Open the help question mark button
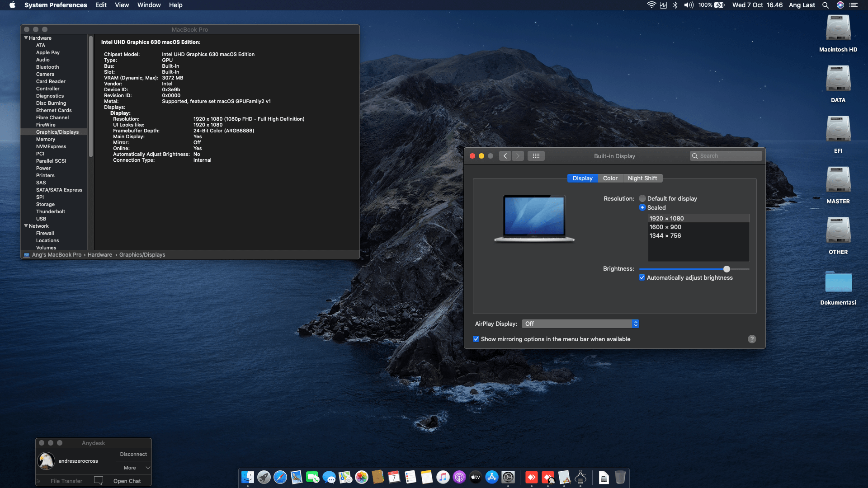Image resolution: width=868 pixels, height=488 pixels. click(752, 339)
